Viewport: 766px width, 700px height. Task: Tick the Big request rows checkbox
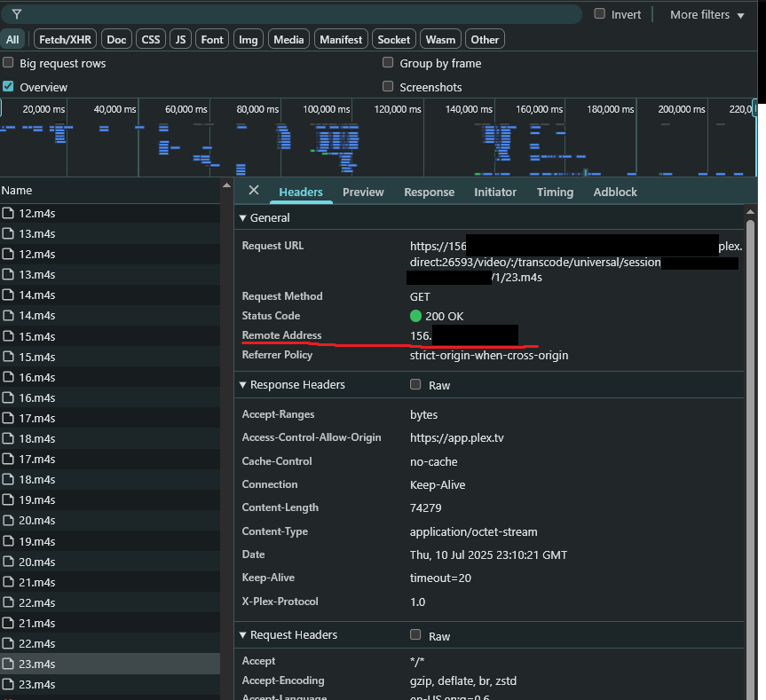8,62
